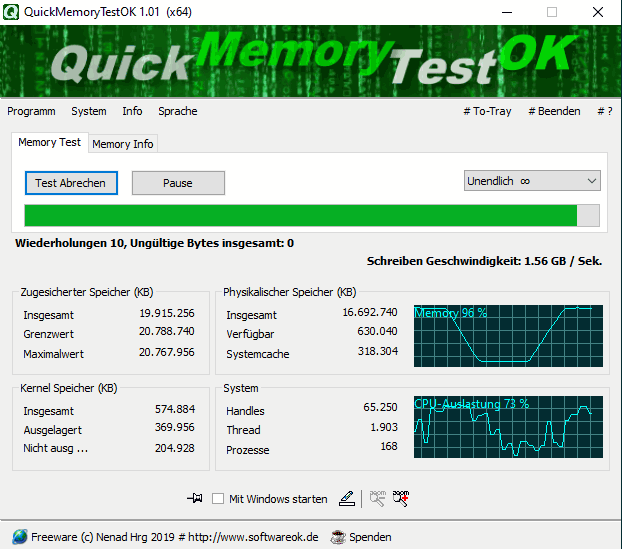Click Kernel Speicher (KB) group title
The width and height of the screenshot is (622, 549).
coord(69,388)
